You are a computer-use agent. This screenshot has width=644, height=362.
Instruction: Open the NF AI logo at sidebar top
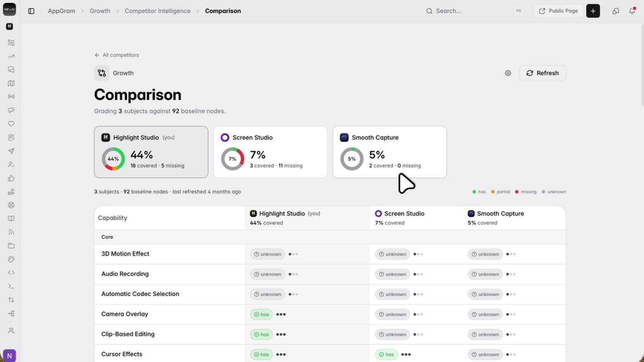(9, 9)
